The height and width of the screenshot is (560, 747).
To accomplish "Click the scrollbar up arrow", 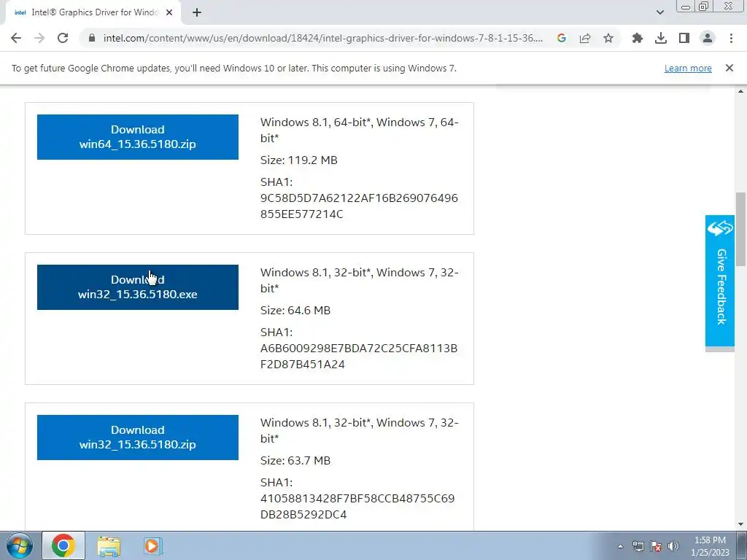I will (740, 91).
